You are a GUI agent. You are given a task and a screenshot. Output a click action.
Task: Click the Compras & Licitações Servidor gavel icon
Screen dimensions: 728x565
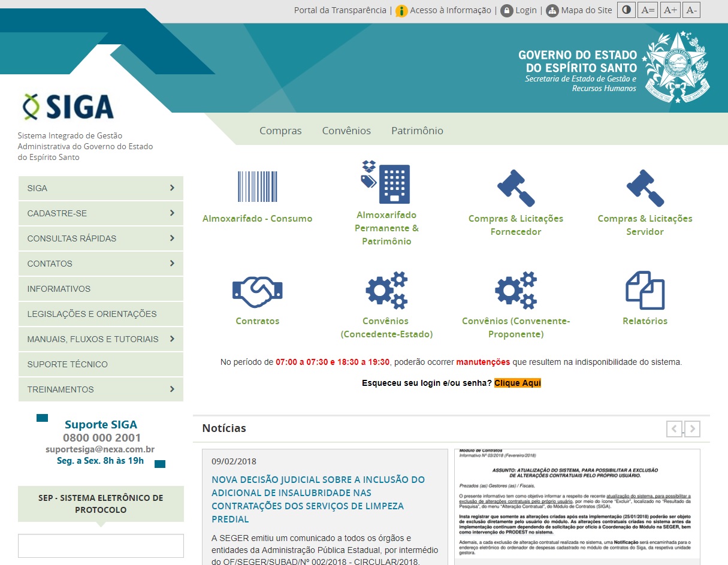click(645, 188)
